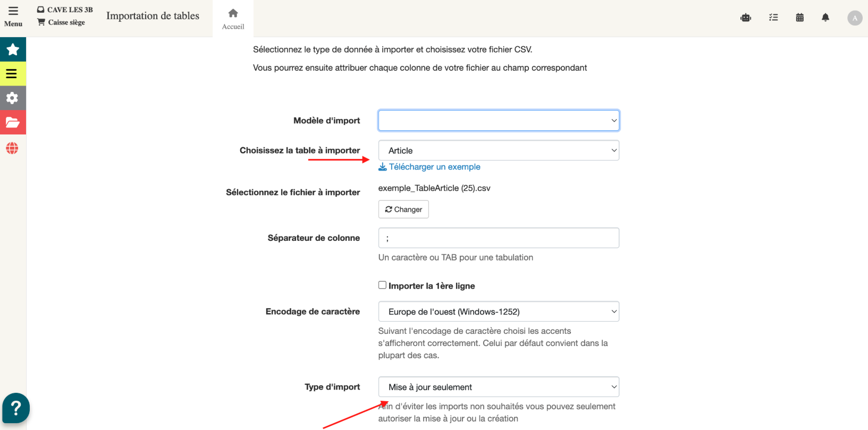Open the robot assistant icon

[x=746, y=18]
